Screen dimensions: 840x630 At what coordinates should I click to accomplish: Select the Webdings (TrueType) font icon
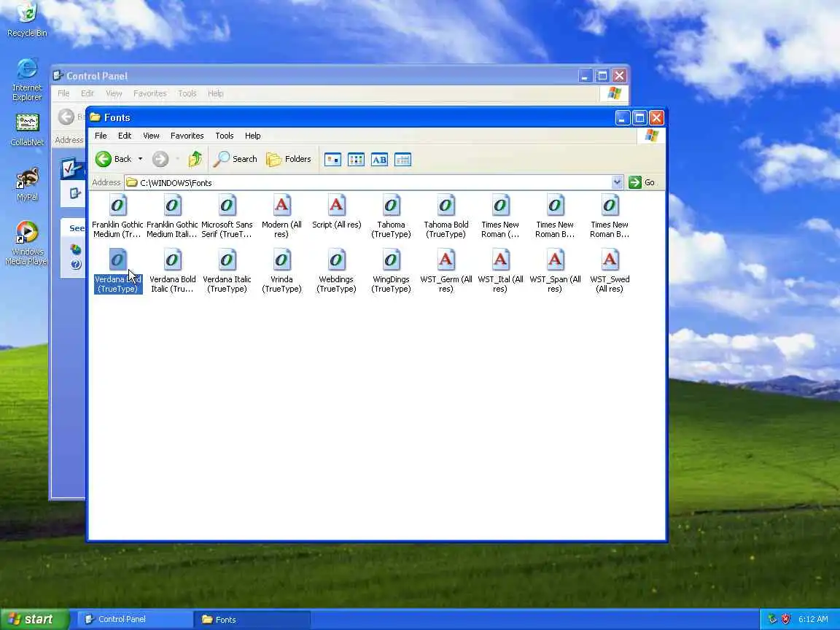coord(336,260)
